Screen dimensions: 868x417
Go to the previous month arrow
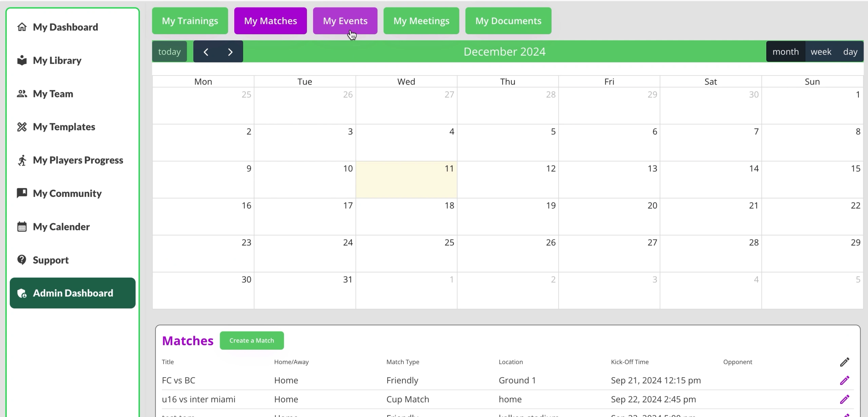click(206, 52)
